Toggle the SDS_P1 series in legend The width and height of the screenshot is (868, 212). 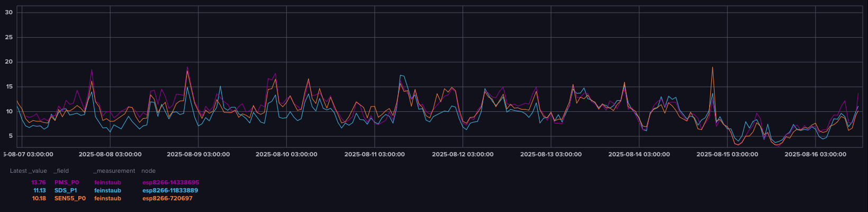[x=65, y=190]
